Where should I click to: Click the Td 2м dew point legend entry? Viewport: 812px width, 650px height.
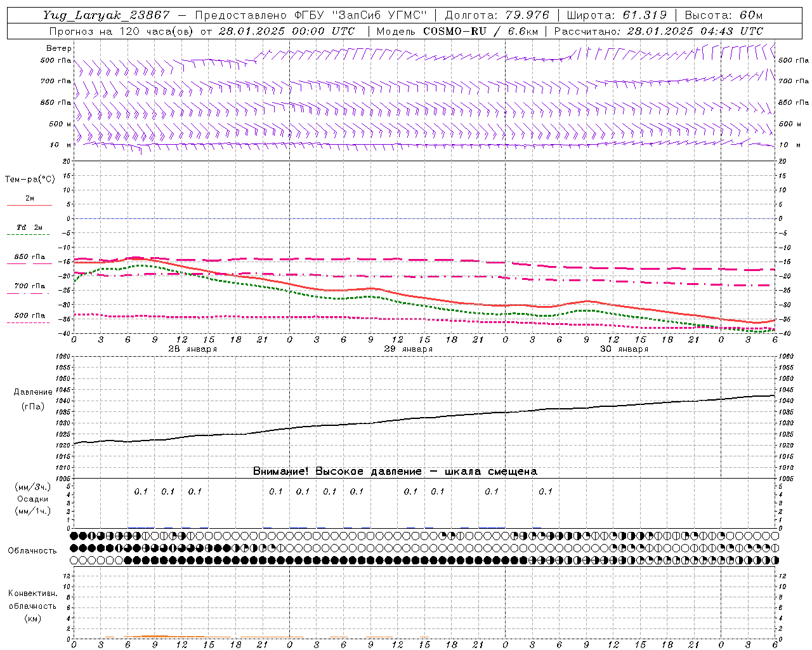click(30, 227)
